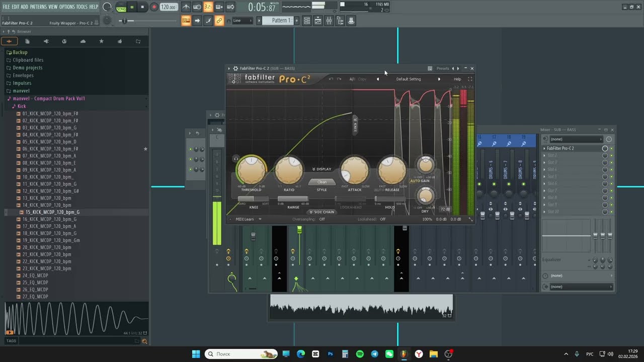
Task: Toggle Pro-C 2 full screen icon
Action: click(x=470, y=79)
